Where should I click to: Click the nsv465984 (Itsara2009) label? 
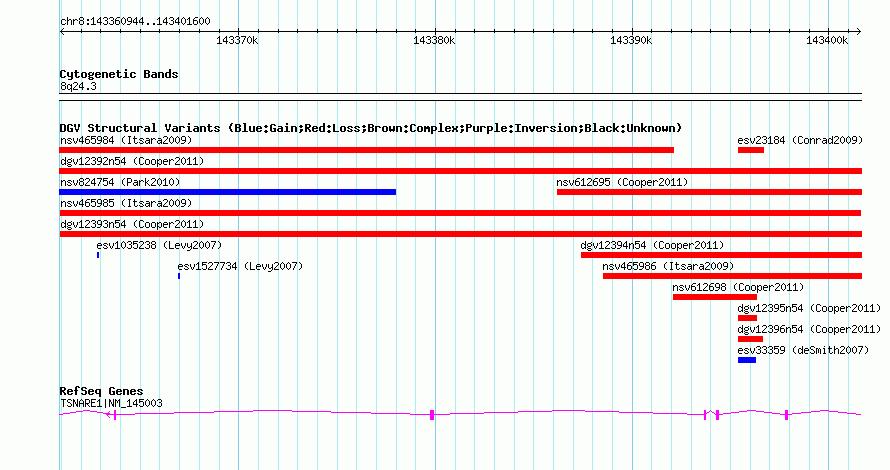point(126,140)
